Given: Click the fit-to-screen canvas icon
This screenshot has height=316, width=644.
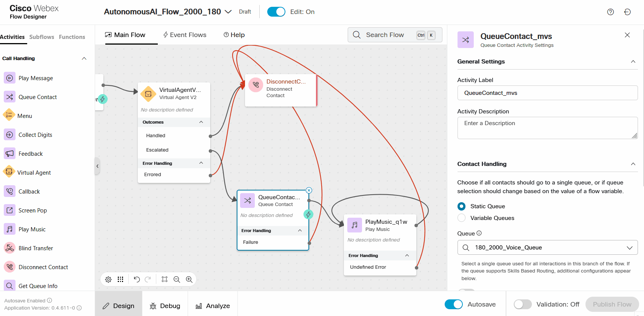Looking at the screenshot, I should (165, 279).
